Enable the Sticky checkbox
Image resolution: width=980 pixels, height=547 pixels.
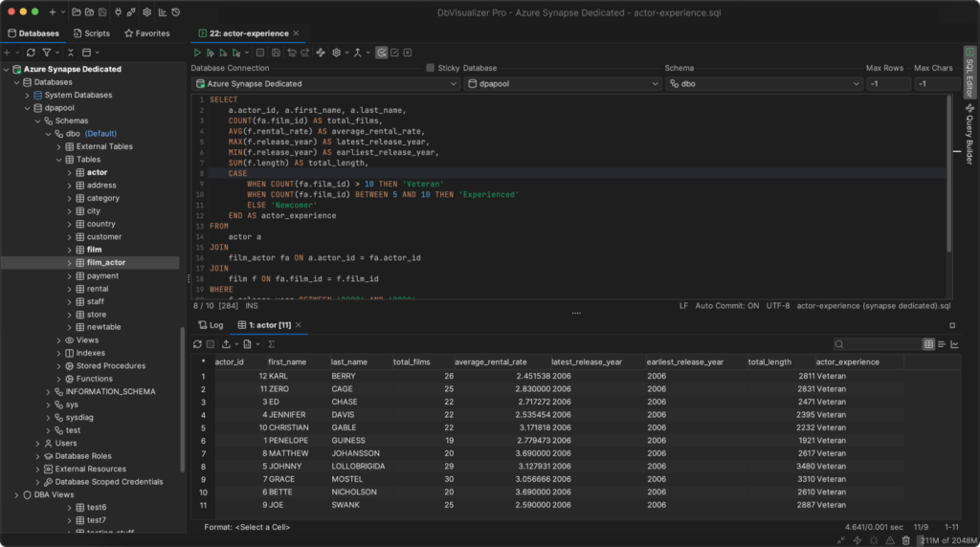[x=431, y=69]
